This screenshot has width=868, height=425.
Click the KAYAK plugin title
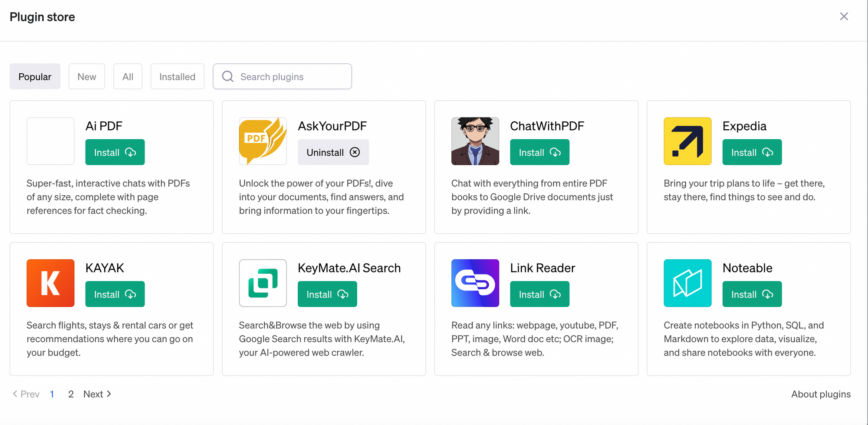coord(105,268)
